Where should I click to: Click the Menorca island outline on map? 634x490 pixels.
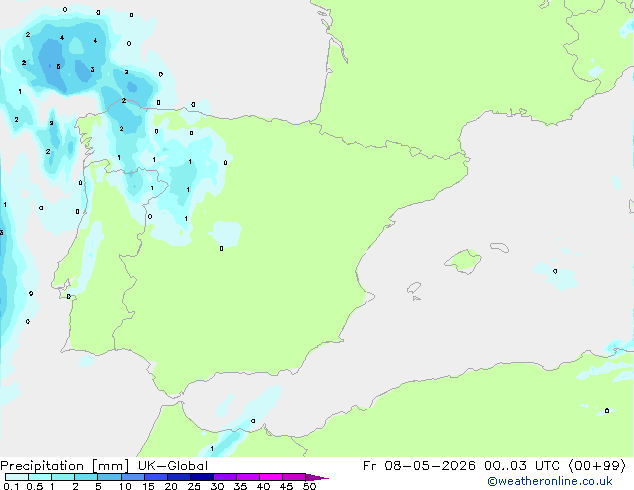pos(499,247)
